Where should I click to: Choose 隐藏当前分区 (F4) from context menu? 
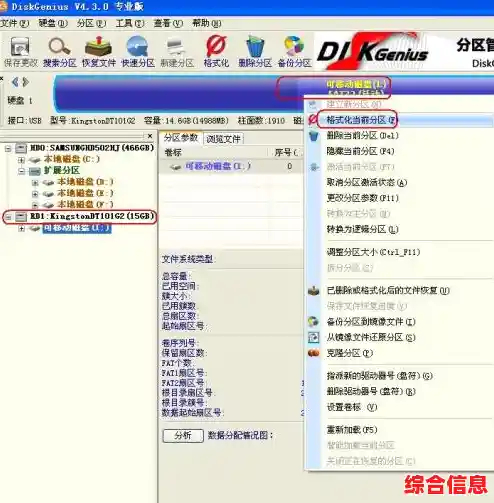361,151
